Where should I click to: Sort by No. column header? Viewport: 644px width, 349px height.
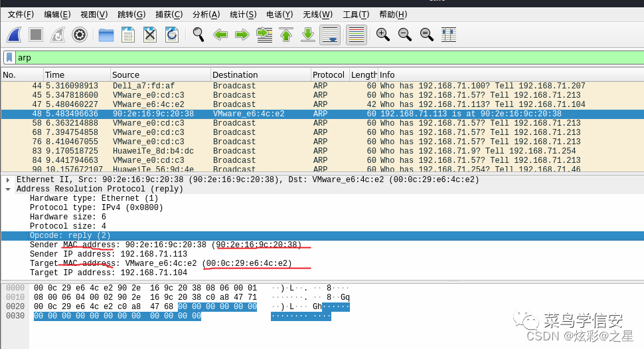(x=22, y=75)
